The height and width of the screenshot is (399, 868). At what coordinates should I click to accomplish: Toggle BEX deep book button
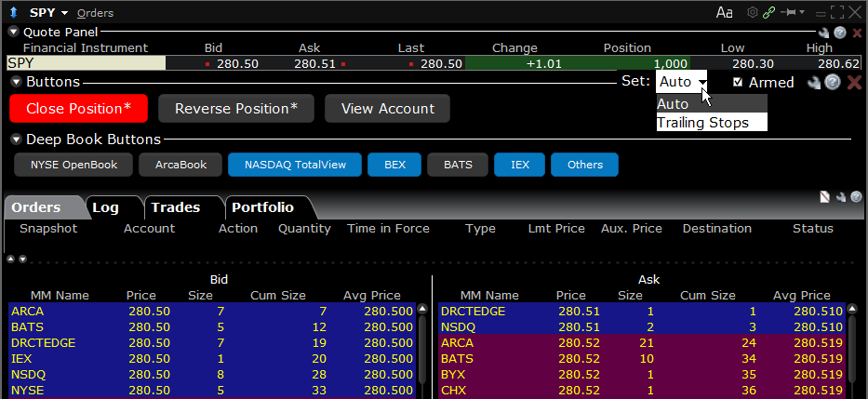click(394, 165)
